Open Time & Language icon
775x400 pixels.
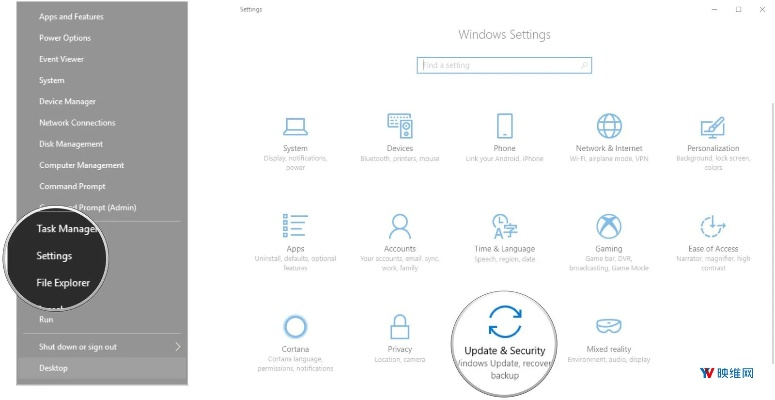(505, 226)
